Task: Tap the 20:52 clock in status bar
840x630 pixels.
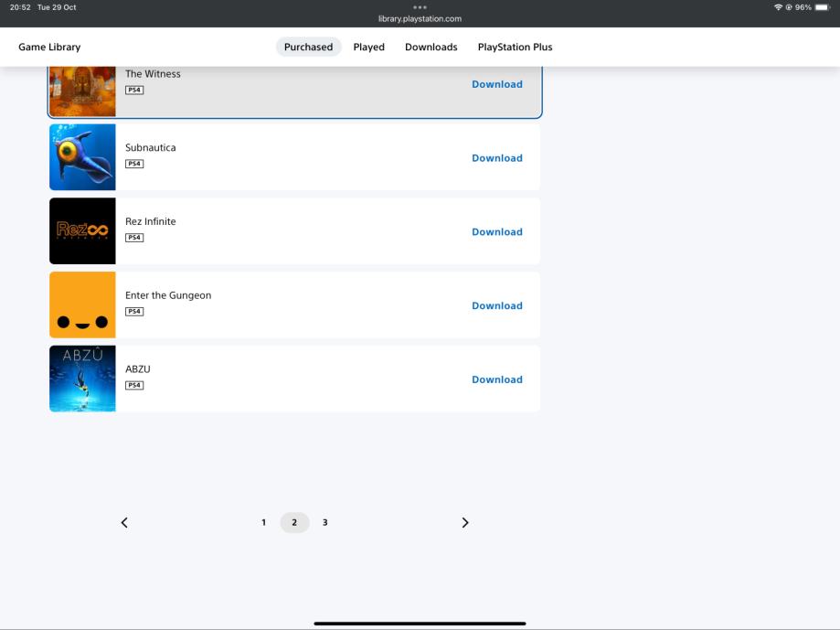Action: point(20,7)
